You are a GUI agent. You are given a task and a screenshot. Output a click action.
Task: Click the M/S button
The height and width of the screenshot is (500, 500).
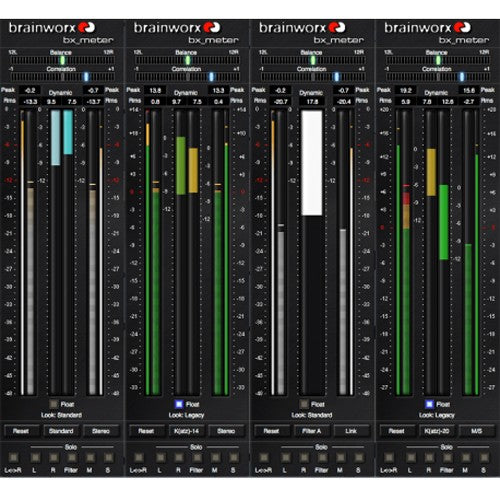(477, 431)
